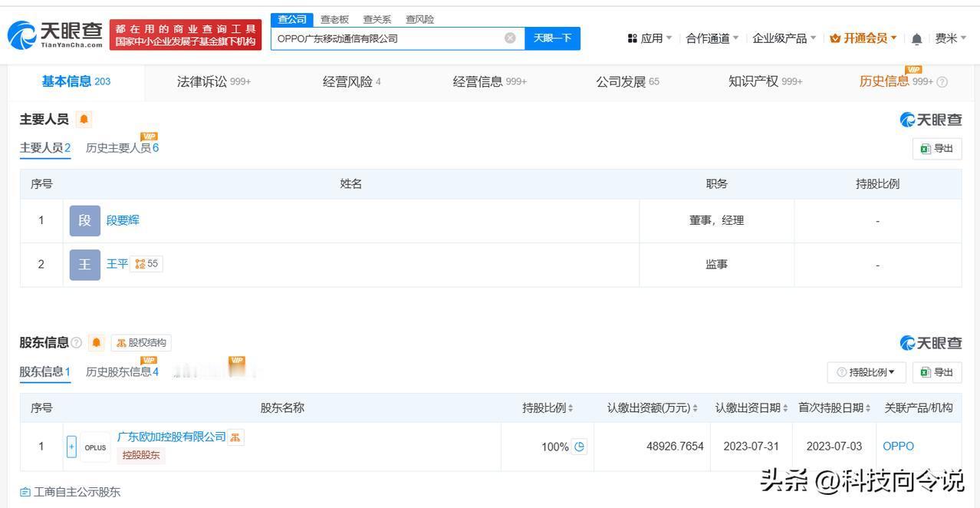Click the 天眼一下 search button
The width and height of the screenshot is (980, 508).
coord(552,38)
